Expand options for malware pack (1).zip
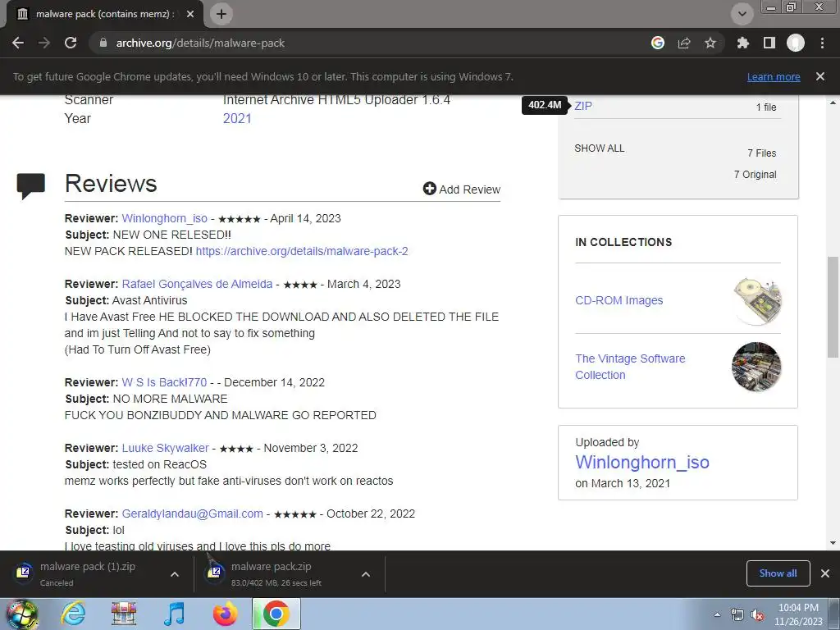The height and width of the screenshot is (630, 840). click(175, 574)
